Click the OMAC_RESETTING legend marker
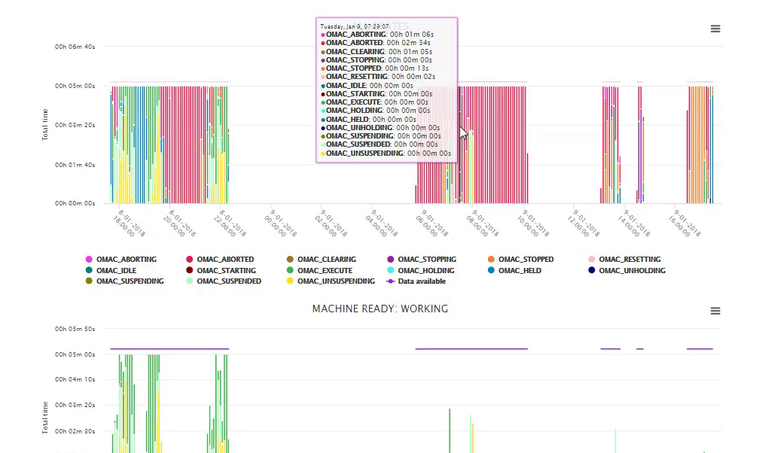The height and width of the screenshot is (453, 768). coord(591,259)
